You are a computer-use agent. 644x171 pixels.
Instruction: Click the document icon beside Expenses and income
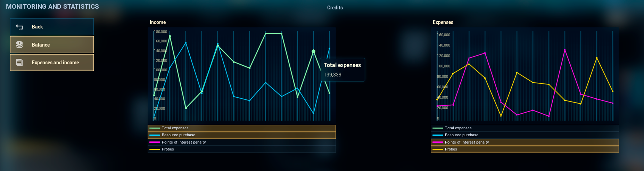click(x=19, y=63)
